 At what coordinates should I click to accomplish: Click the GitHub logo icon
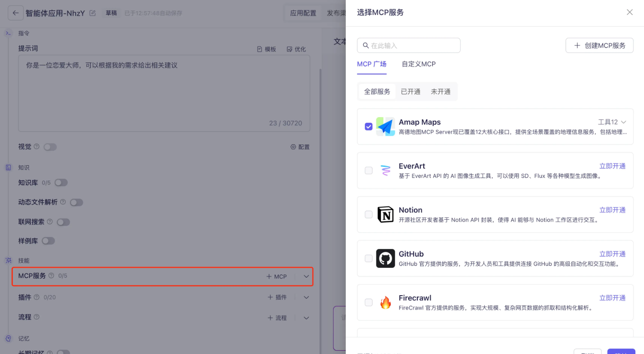pos(385,258)
